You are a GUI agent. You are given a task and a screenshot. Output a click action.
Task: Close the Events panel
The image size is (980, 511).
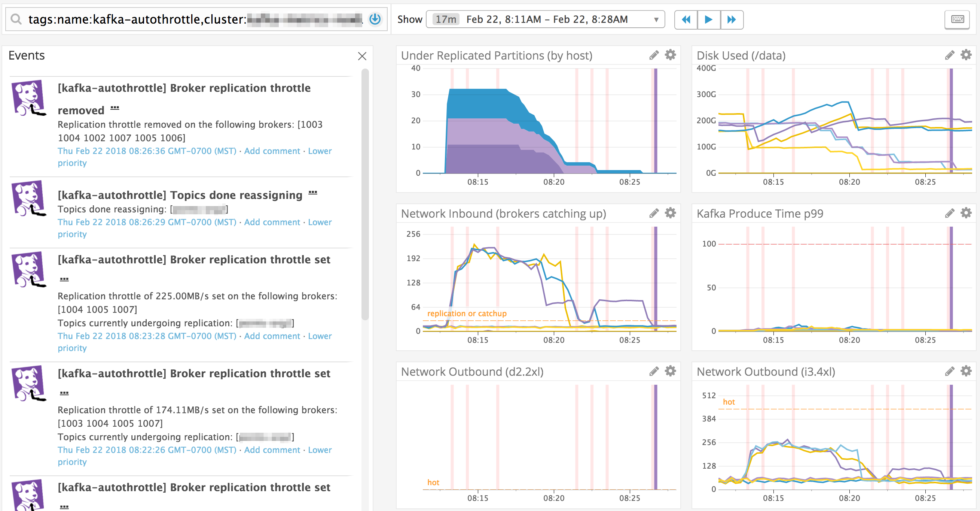(x=362, y=56)
